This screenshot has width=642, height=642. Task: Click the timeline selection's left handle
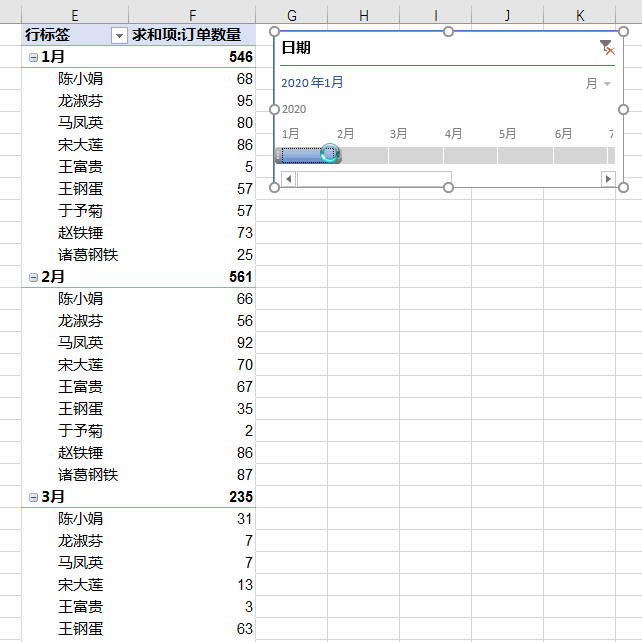[x=278, y=155]
